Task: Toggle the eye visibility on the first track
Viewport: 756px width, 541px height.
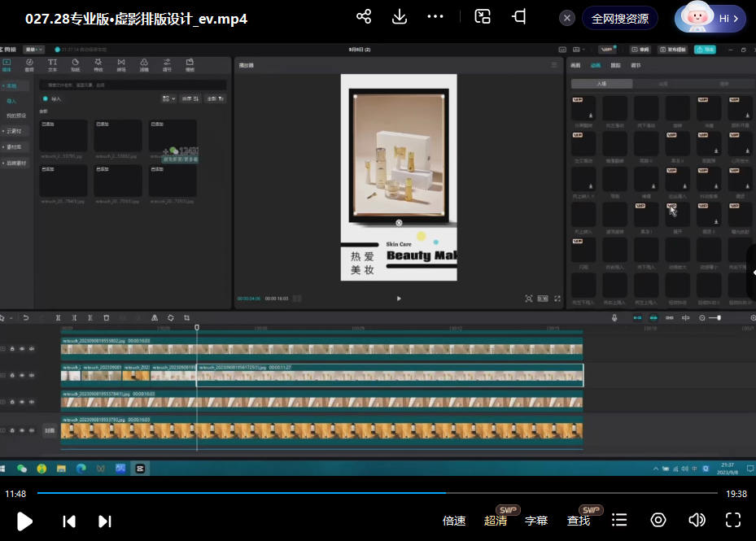Action: click(22, 348)
